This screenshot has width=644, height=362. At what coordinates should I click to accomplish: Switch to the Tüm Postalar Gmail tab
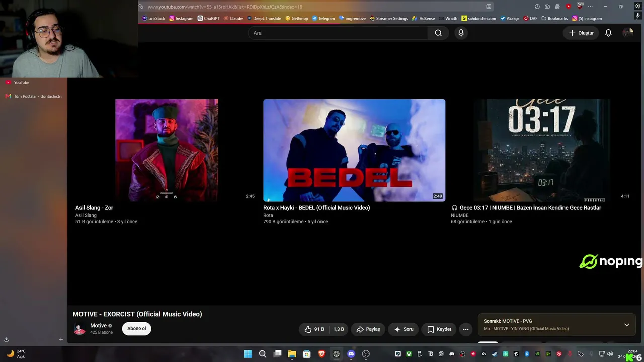pyautogui.click(x=33, y=96)
